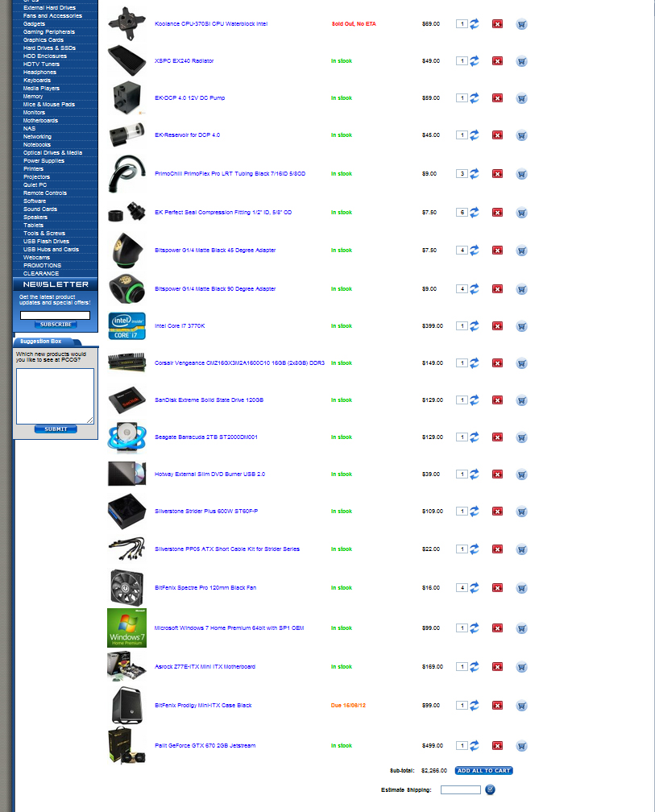This screenshot has width=655, height=812.
Task: Open Monitors category
Action: (34, 113)
